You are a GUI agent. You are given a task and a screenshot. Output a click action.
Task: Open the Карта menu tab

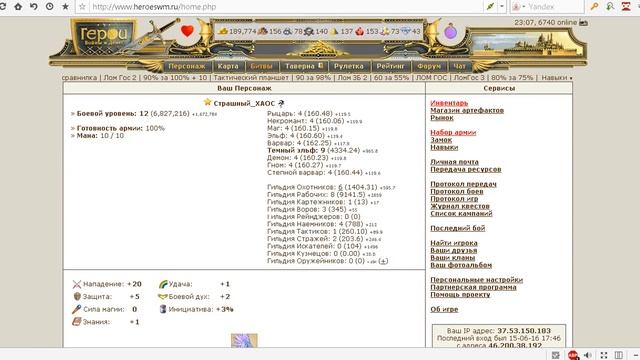pos(228,66)
